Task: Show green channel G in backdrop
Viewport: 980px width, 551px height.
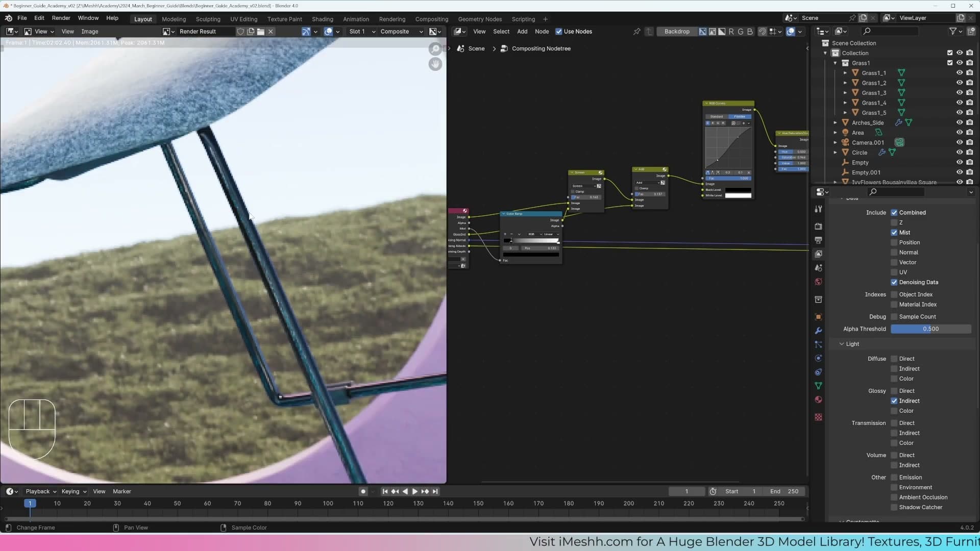Action: [x=740, y=32]
